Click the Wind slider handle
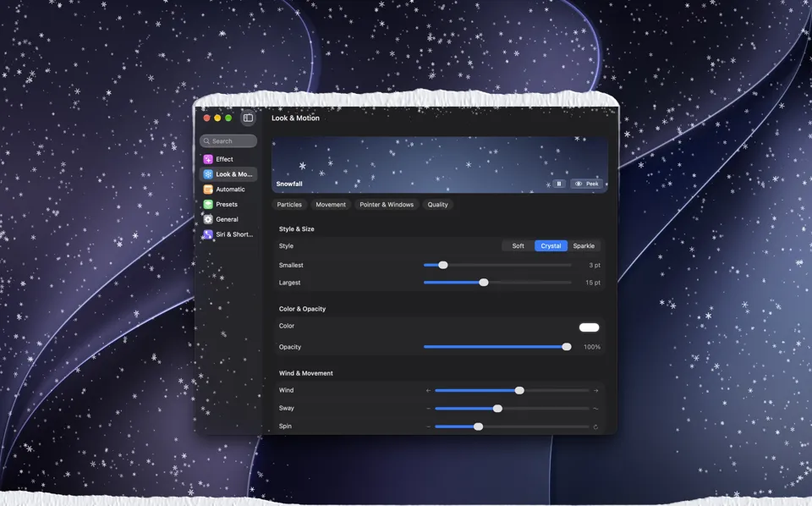Image resolution: width=812 pixels, height=506 pixels. click(x=519, y=391)
